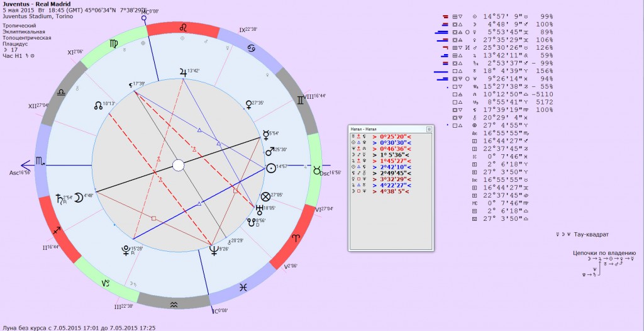The image size is (644, 331).
Task: Select the Capricorn sign on the zodiac ring
Action: 105,284
